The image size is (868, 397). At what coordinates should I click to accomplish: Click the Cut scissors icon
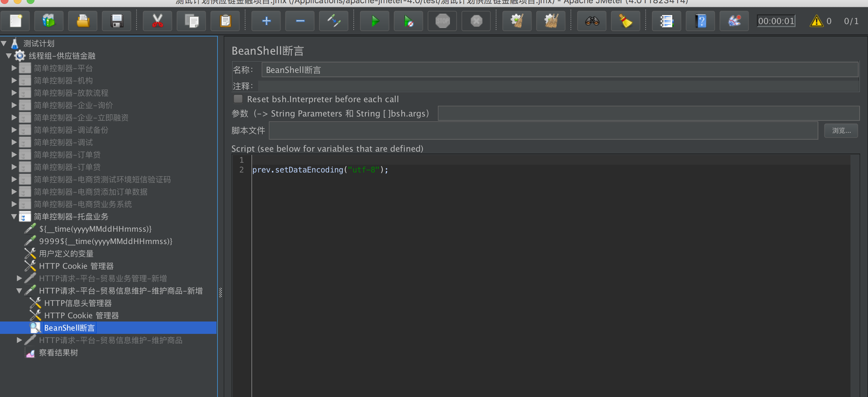157,21
